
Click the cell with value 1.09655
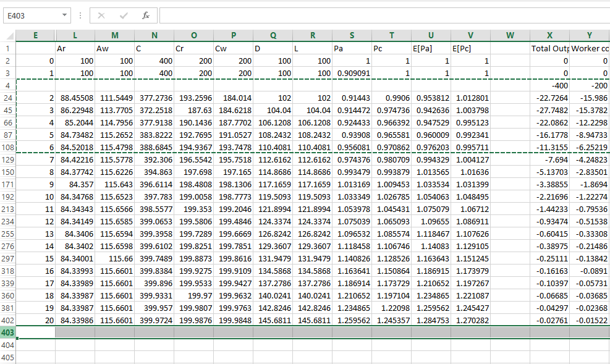pyautogui.click(x=431, y=222)
